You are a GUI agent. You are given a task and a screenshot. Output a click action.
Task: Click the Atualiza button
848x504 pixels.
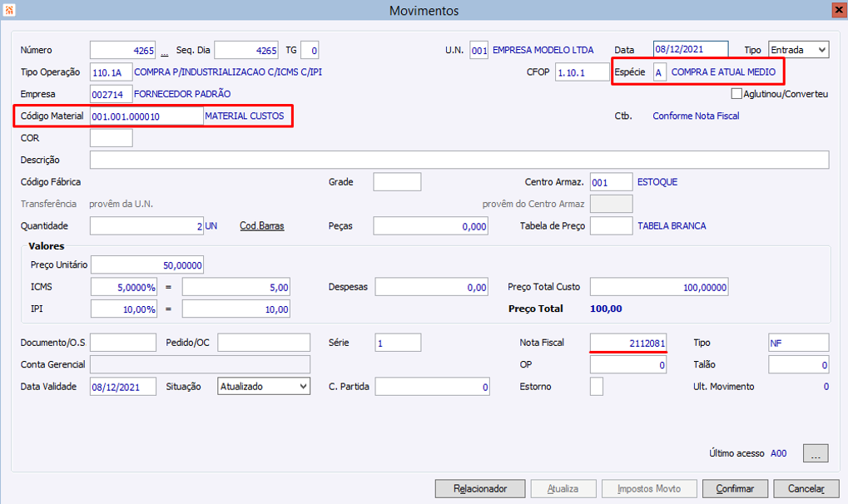pos(563,488)
